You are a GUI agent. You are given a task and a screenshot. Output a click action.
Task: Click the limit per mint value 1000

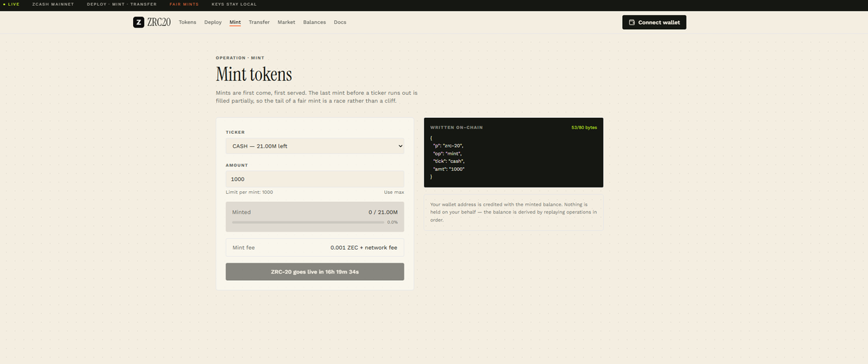tap(268, 192)
